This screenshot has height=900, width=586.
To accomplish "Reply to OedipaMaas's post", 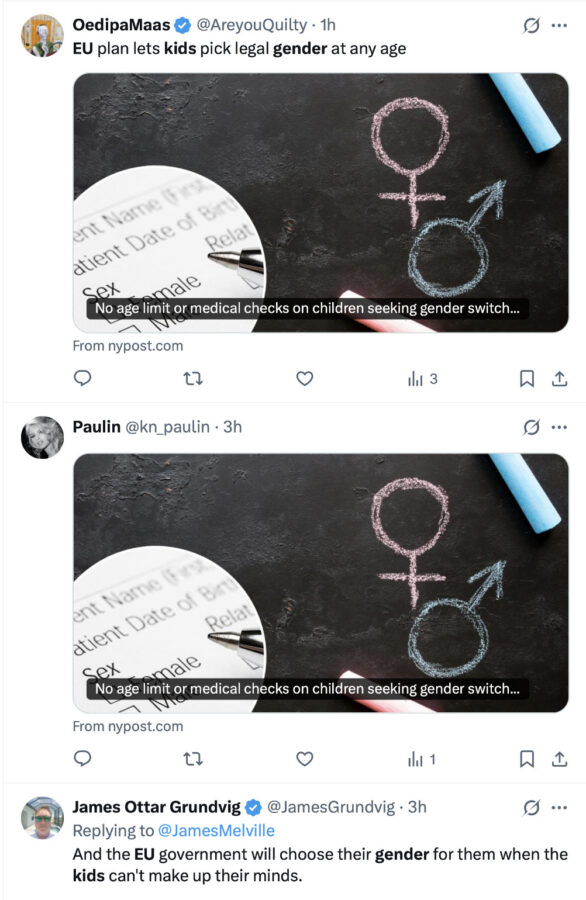I will 83,378.
